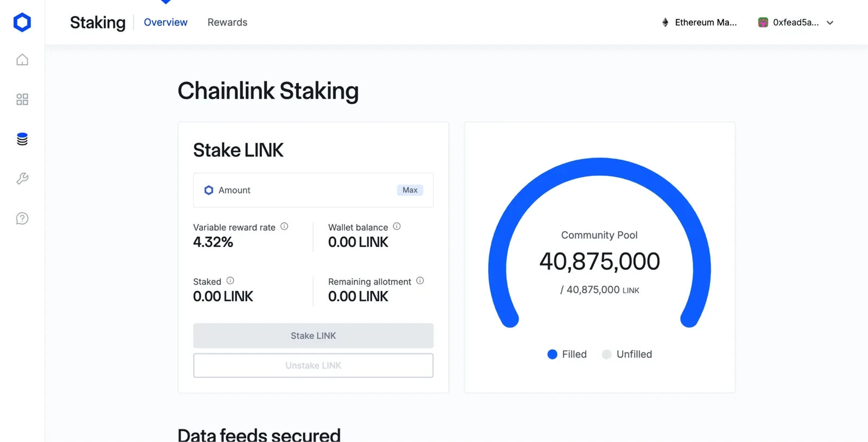The height and width of the screenshot is (442, 868).
Task: Open the wrench tools sidebar icon
Action: [x=22, y=179]
